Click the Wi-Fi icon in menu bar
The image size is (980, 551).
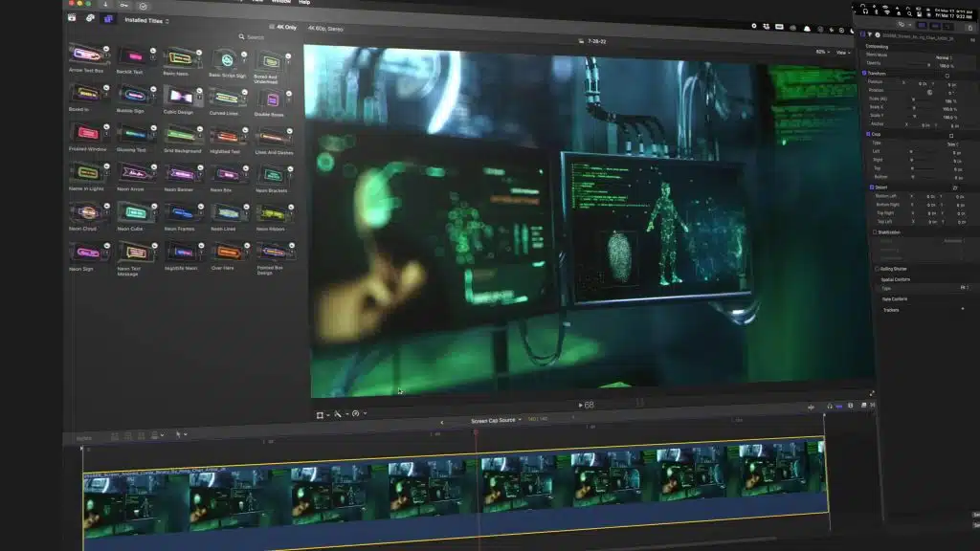click(886, 11)
